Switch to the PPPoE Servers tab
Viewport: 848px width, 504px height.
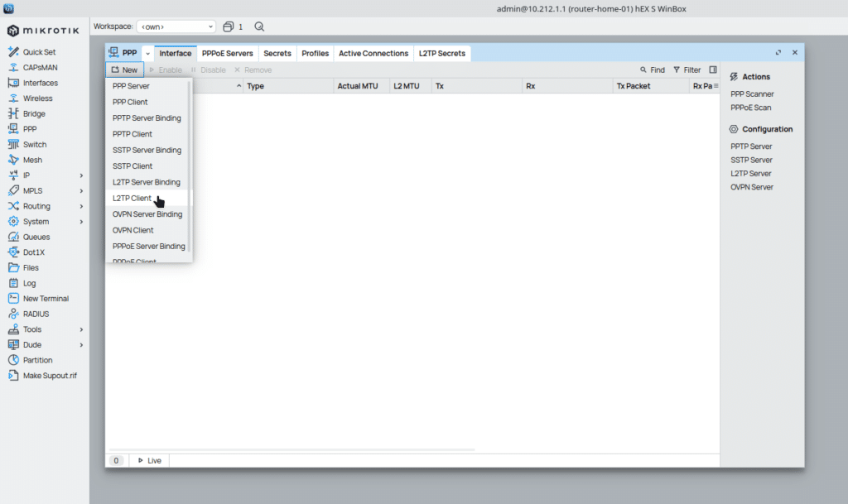pos(227,54)
